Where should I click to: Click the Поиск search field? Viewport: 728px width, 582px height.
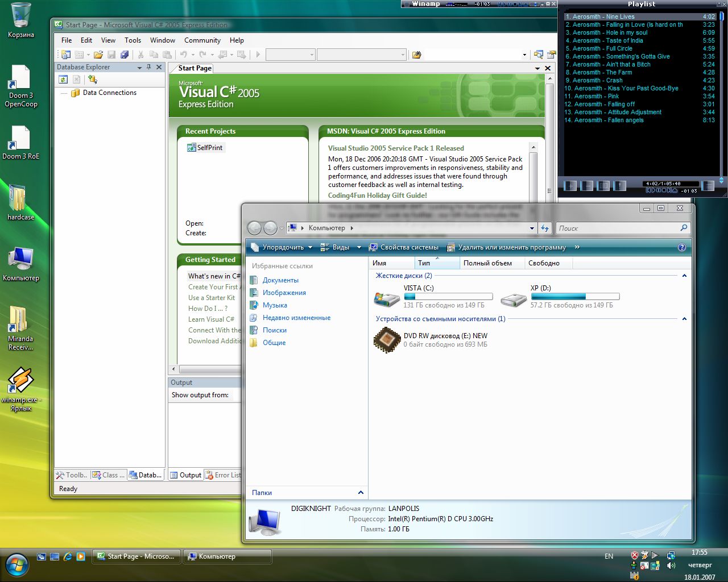[x=617, y=228]
